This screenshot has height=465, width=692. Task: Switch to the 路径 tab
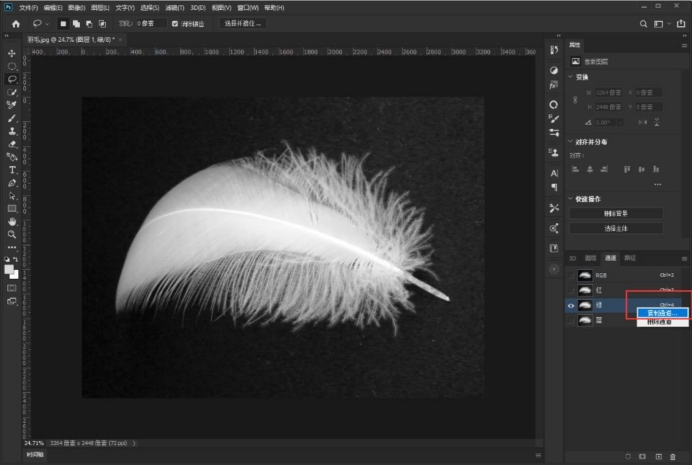(630, 258)
